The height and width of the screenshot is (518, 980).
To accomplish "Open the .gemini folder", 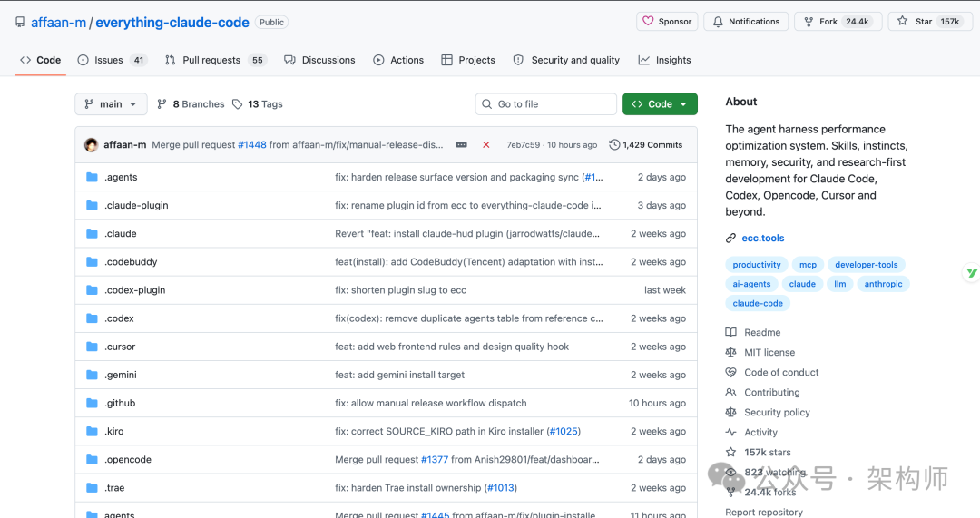I will [x=120, y=375].
